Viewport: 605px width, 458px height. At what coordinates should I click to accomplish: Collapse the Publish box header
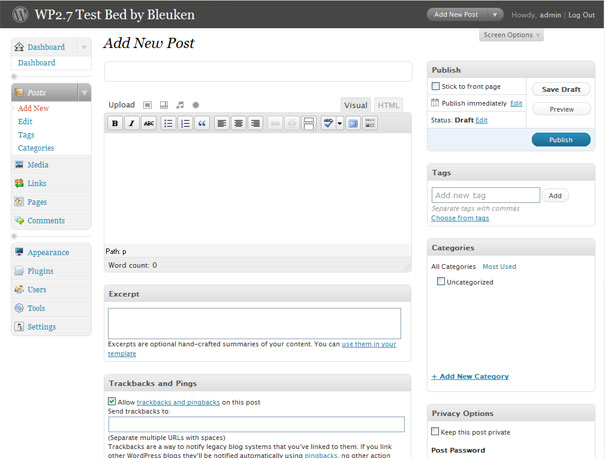point(511,70)
